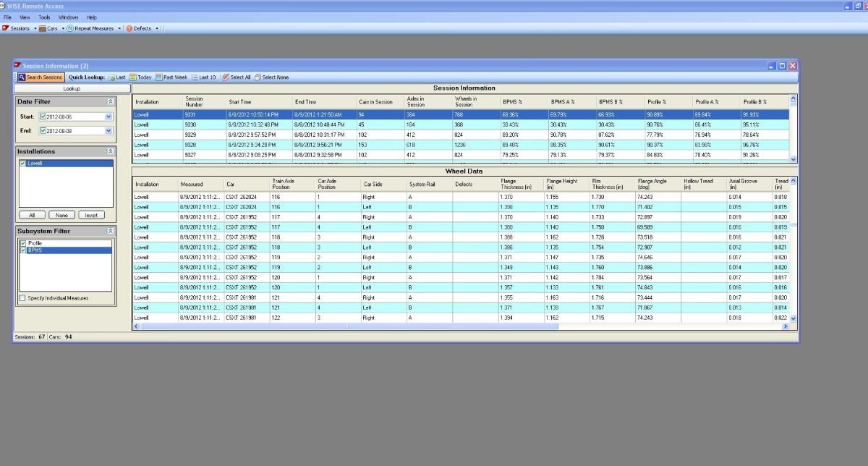Screen dimensions: 868x466
Task: Click Wheel Data scroll right arrow
Action: tap(786, 327)
